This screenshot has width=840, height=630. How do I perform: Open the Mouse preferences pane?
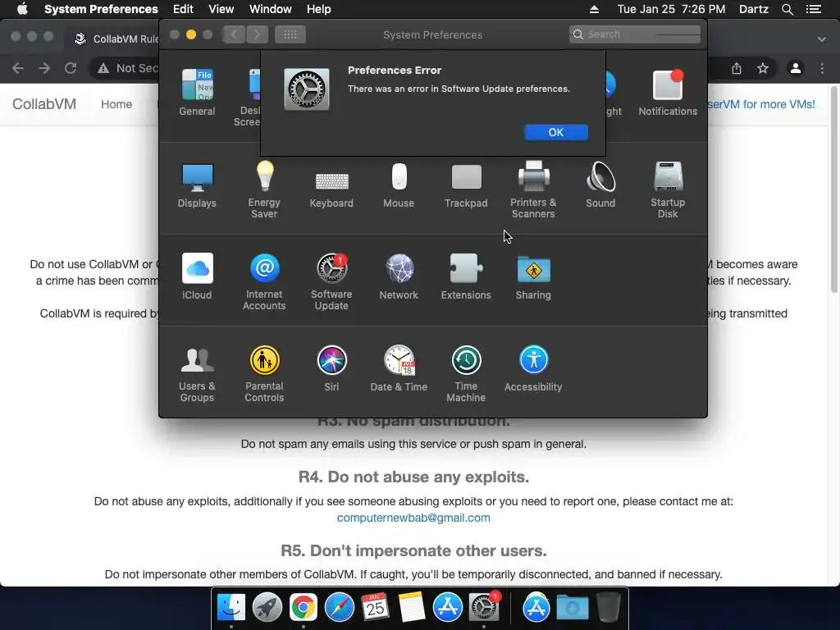click(399, 185)
